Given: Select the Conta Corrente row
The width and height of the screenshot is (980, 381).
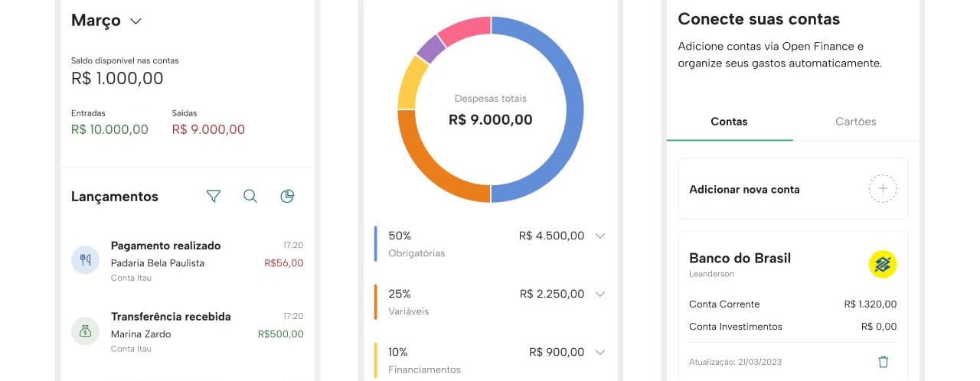Looking at the screenshot, I should (792, 304).
